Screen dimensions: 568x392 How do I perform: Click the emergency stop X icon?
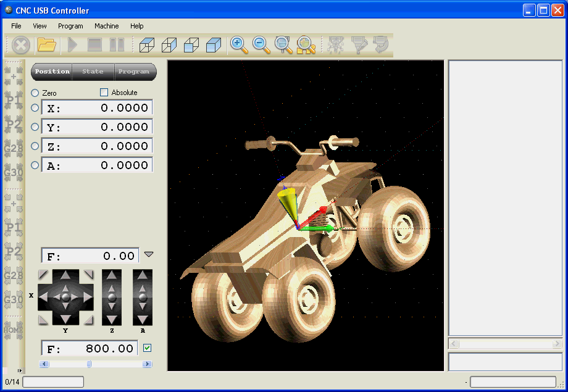coord(21,45)
